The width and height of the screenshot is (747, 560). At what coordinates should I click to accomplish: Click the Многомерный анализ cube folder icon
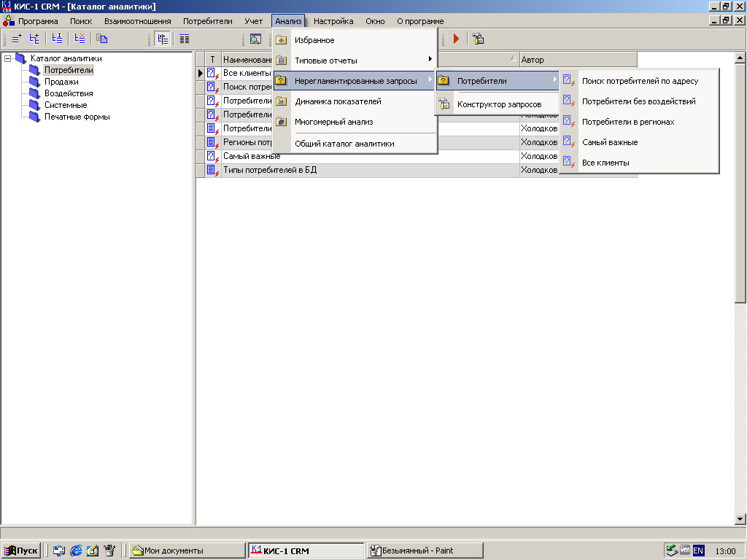pos(282,122)
